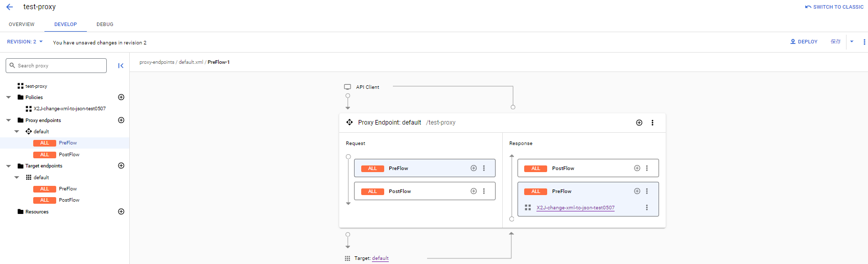Add a resource using the plus icon
The height and width of the screenshot is (264, 868).
pyautogui.click(x=121, y=211)
